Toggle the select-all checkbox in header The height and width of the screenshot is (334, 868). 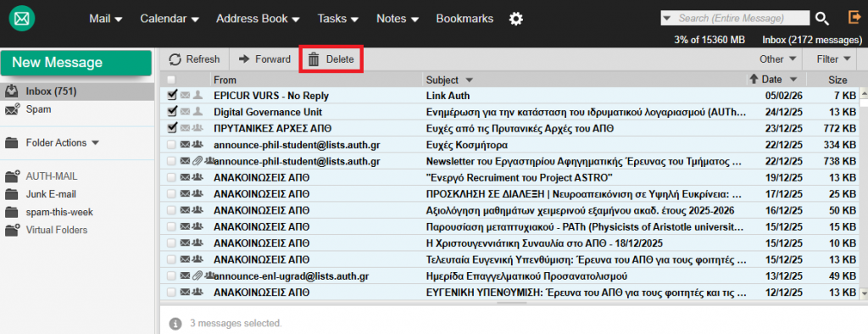click(x=171, y=80)
